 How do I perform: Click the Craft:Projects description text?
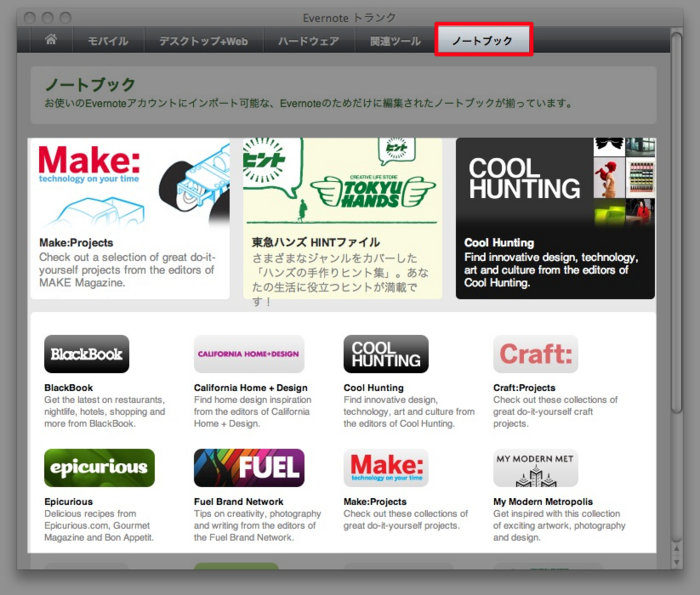(555, 412)
